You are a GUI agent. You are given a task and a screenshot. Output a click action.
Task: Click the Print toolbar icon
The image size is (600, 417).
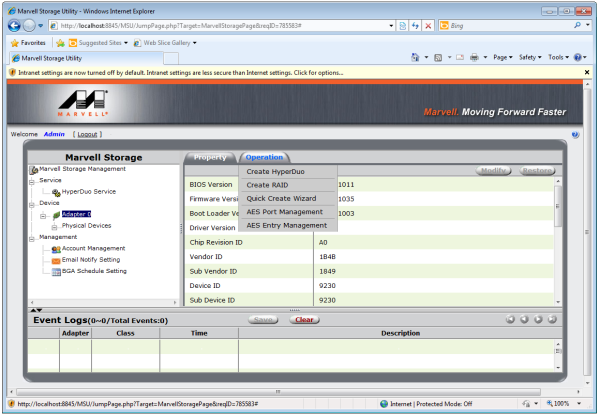click(x=474, y=57)
